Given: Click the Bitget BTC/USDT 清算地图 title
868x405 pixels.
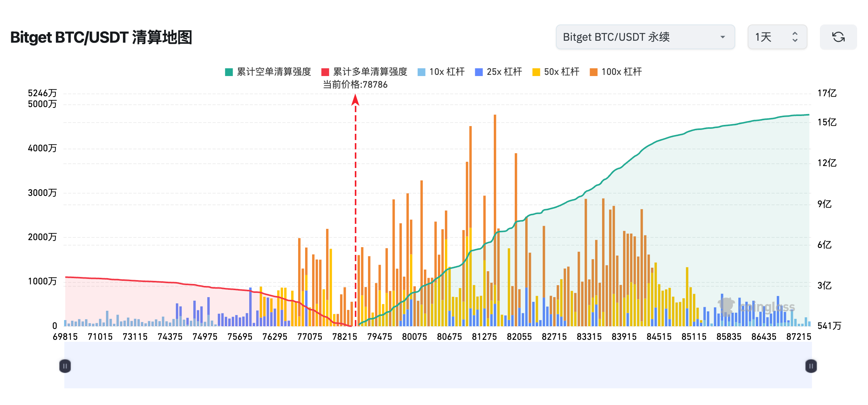Looking at the screenshot, I should 101,38.
